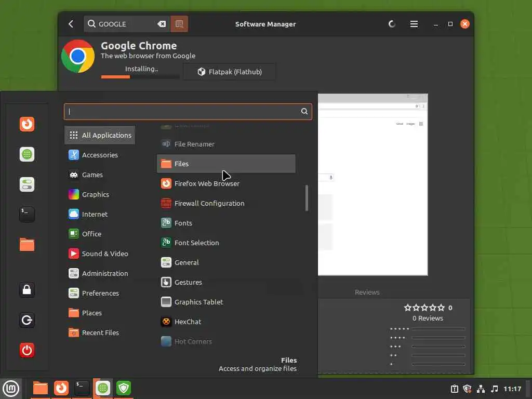This screenshot has height=399, width=532.
Task: Open Terminal from the bottom panel
Action: coord(82,388)
